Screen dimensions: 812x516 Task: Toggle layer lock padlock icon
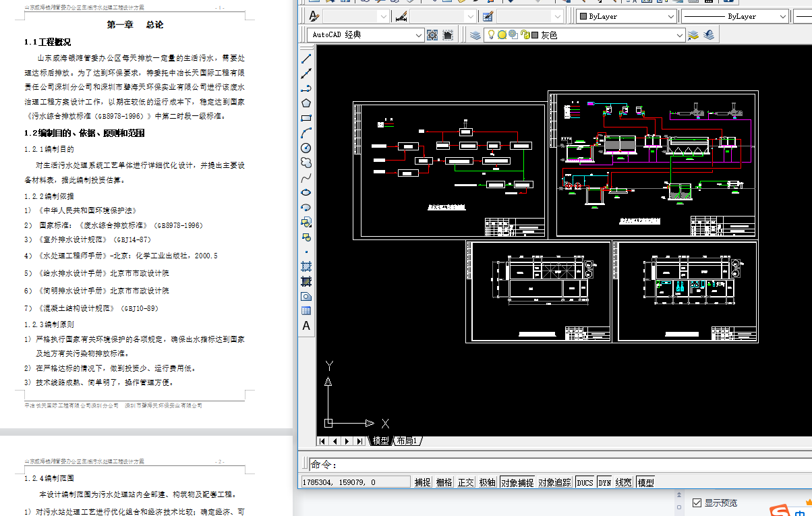524,34
